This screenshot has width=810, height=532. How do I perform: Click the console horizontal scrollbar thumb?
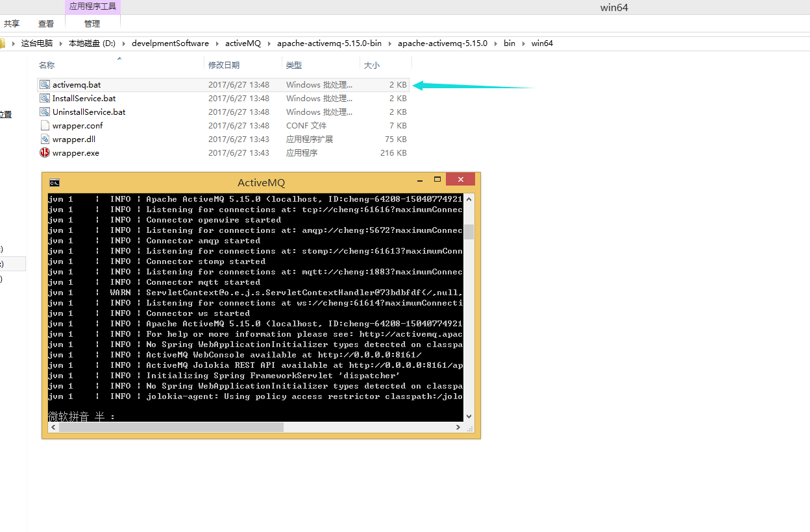tap(171, 428)
